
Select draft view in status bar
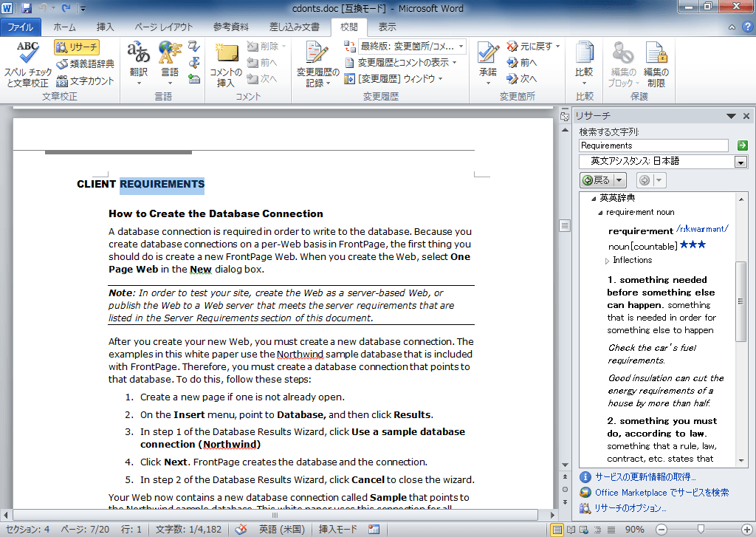click(x=611, y=530)
